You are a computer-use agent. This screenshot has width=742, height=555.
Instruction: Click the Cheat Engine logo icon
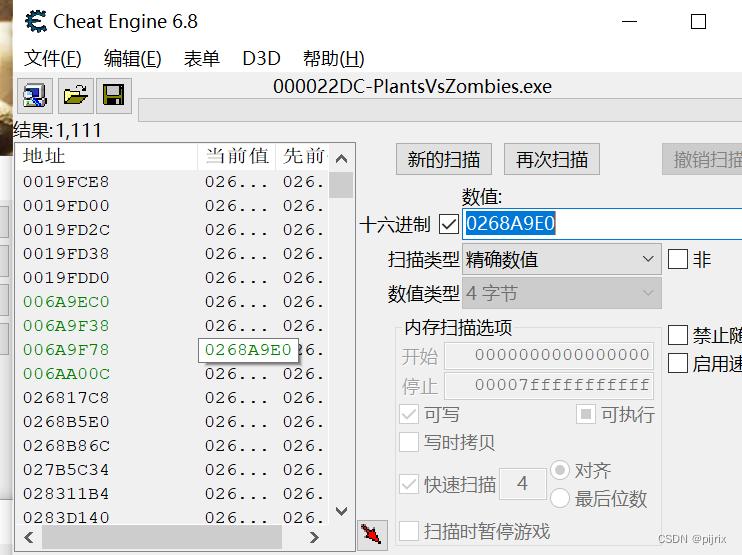pos(35,22)
